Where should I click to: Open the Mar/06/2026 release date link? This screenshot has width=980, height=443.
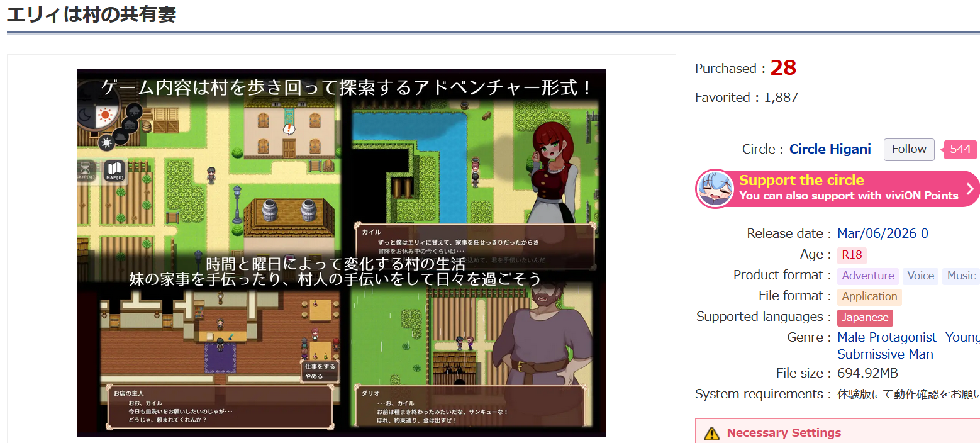(883, 233)
